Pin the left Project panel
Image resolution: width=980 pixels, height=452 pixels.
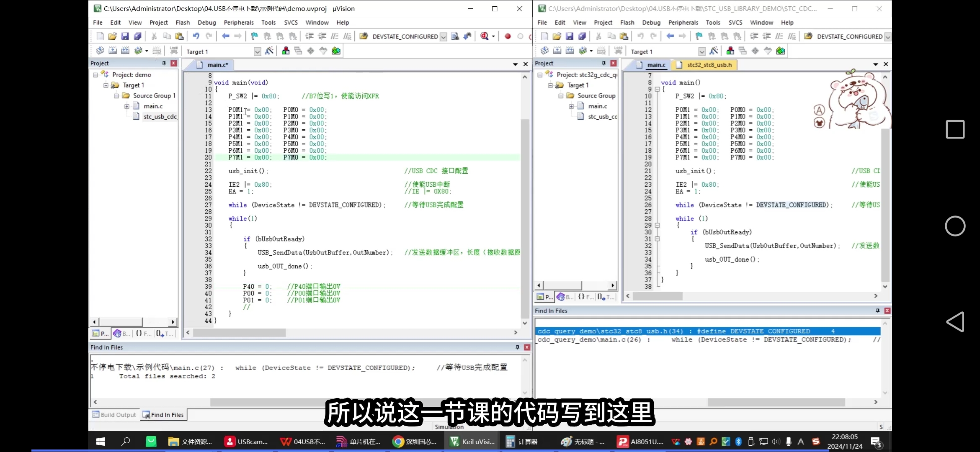[x=164, y=63]
